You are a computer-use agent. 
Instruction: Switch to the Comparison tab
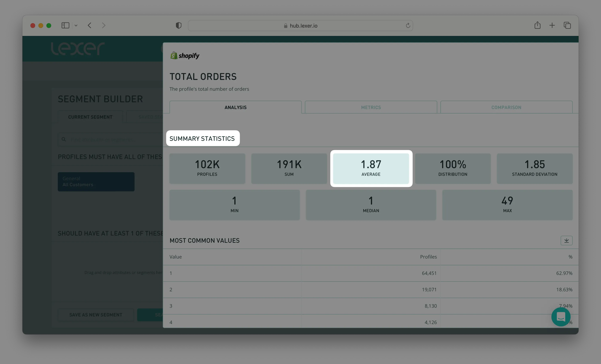point(506,107)
